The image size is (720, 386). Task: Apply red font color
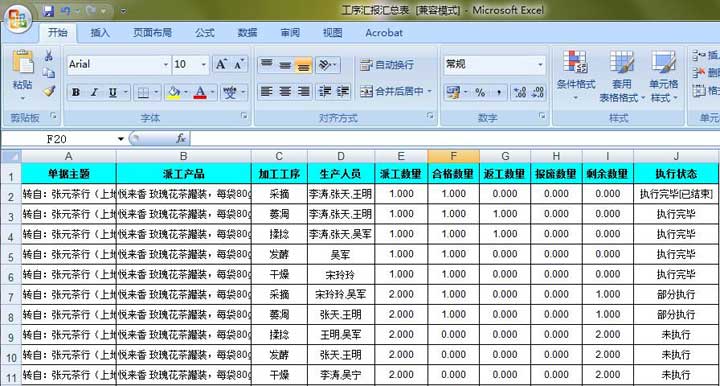[200, 93]
